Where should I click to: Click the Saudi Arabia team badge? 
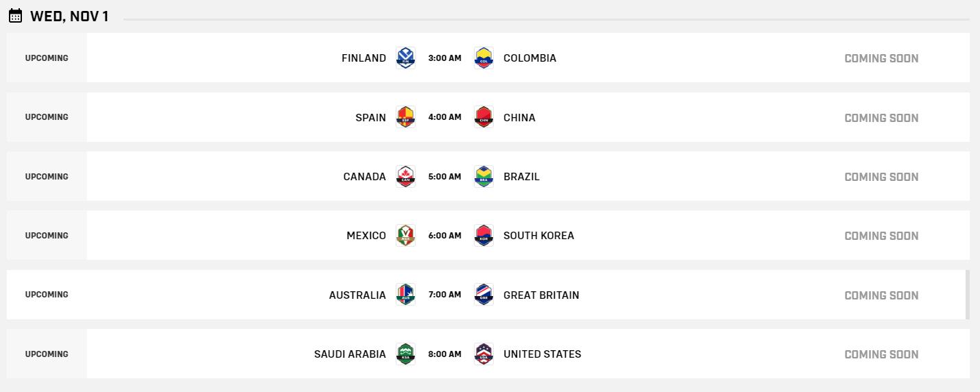(405, 354)
